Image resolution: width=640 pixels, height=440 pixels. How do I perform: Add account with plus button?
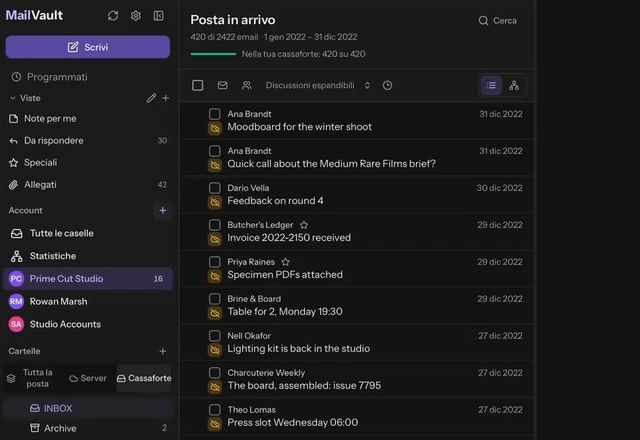(162, 210)
